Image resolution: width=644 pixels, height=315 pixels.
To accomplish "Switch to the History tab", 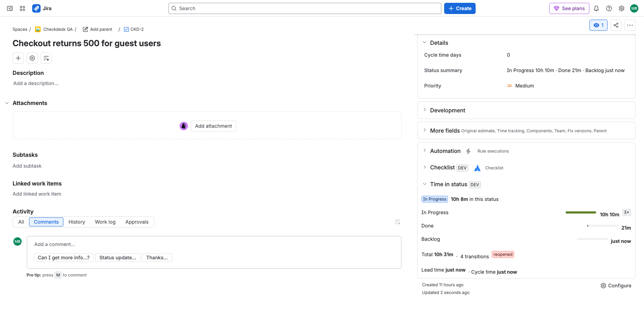I will [77, 222].
